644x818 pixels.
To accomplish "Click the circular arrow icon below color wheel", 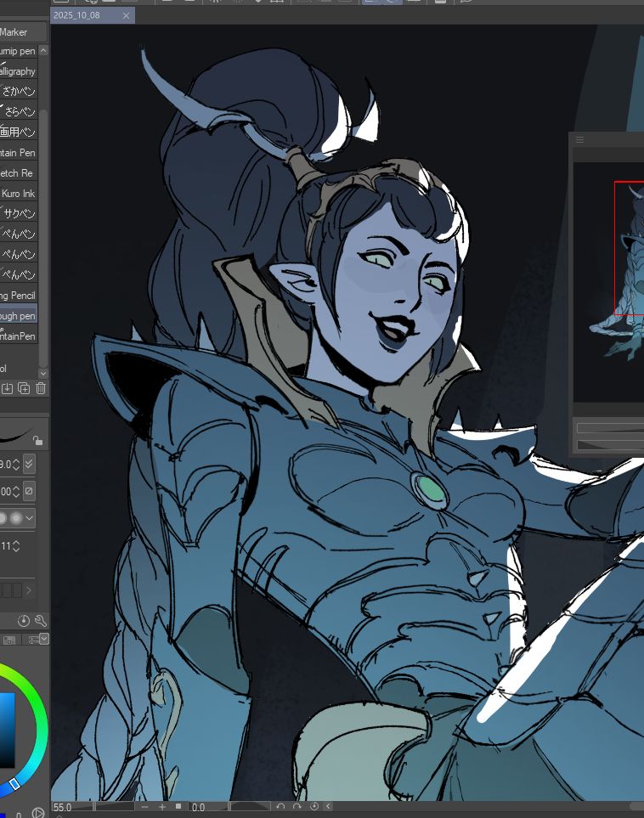I will coord(37,813).
